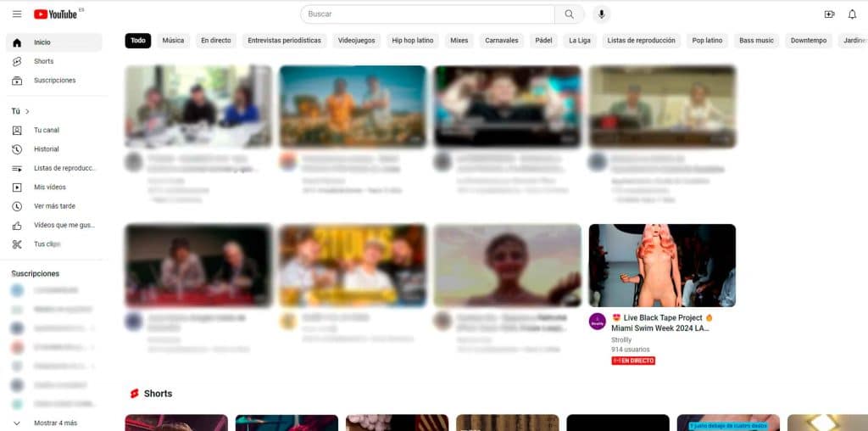868x431 pixels.
Task: Open the hamburger guide menu
Action: 17,14
